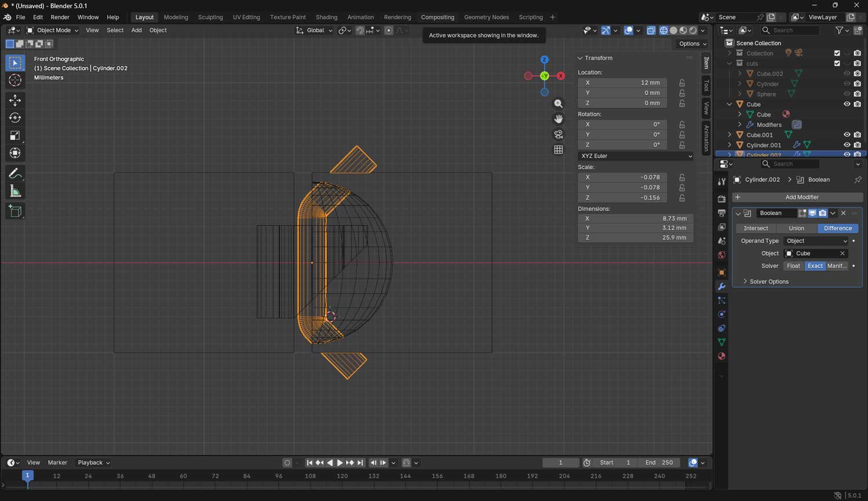Uncheck the cuts collection checkbox

tap(837, 63)
